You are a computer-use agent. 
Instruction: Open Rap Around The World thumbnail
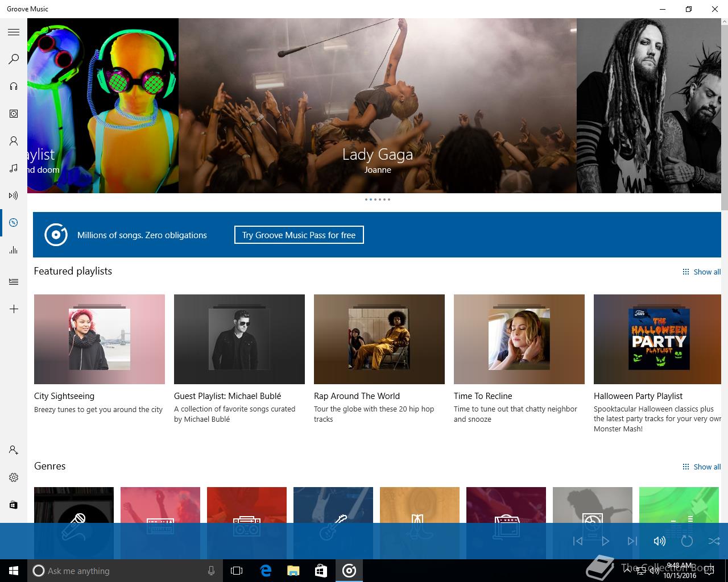tap(379, 339)
